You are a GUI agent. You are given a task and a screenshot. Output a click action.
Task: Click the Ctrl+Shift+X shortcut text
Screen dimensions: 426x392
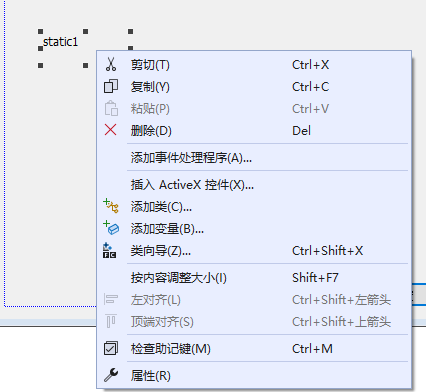click(x=327, y=251)
